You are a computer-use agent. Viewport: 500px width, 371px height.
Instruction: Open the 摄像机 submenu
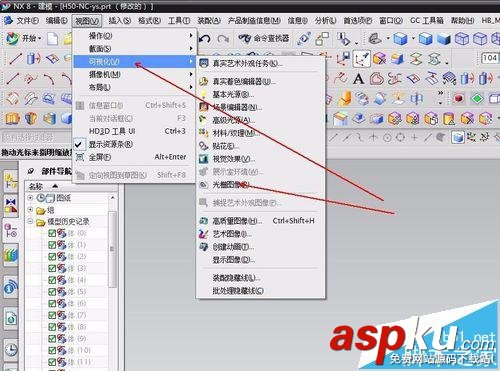point(134,74)
